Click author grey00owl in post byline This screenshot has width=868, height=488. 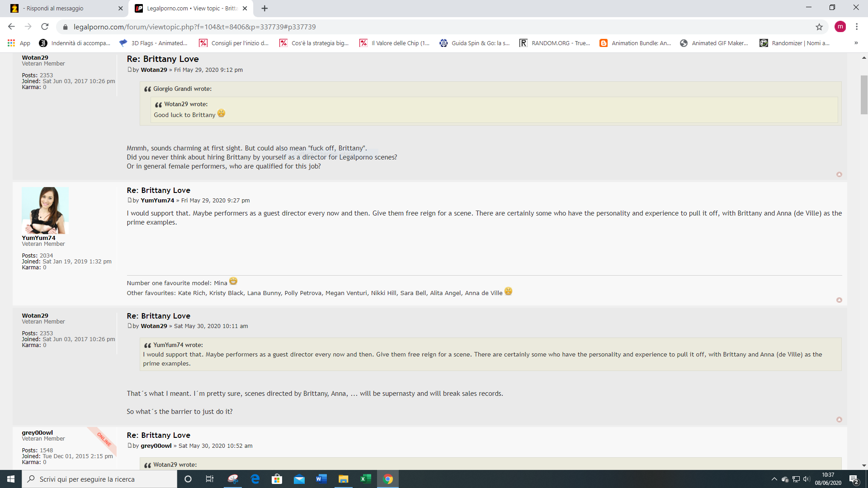coord(156,446)
